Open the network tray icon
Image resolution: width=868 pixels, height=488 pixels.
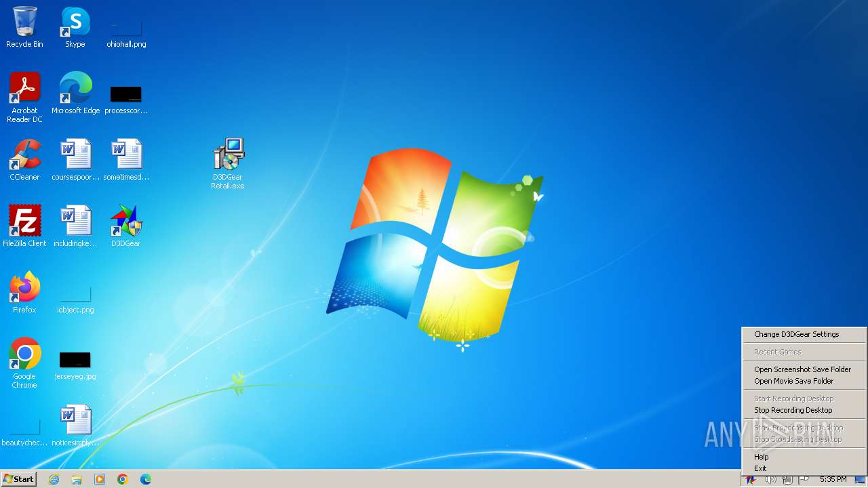787,480
